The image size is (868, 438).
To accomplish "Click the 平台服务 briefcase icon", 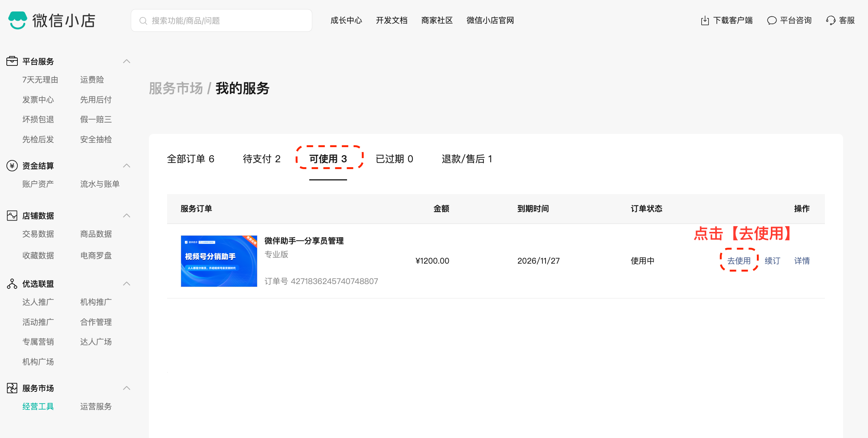I will click(x=12, y=61).
